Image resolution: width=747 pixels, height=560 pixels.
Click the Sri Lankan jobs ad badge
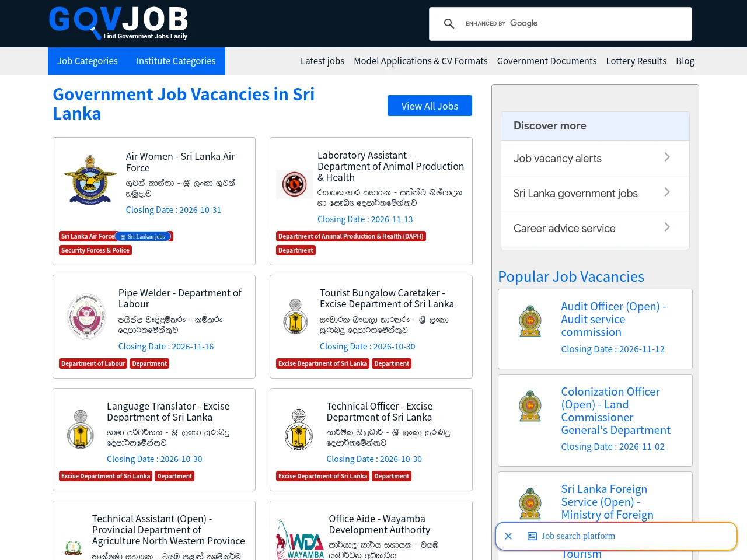tap(143, 236)
